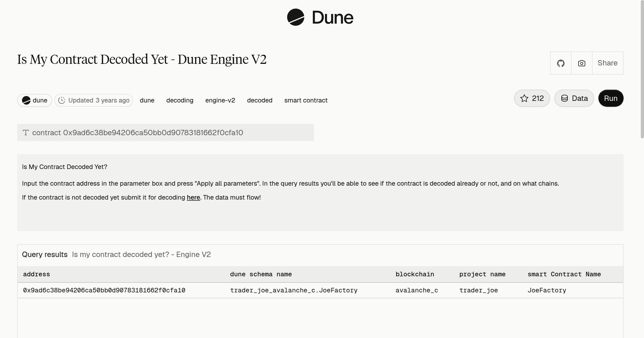Select the decoded tag
644x338 pixels.
[x=259, y=100]
